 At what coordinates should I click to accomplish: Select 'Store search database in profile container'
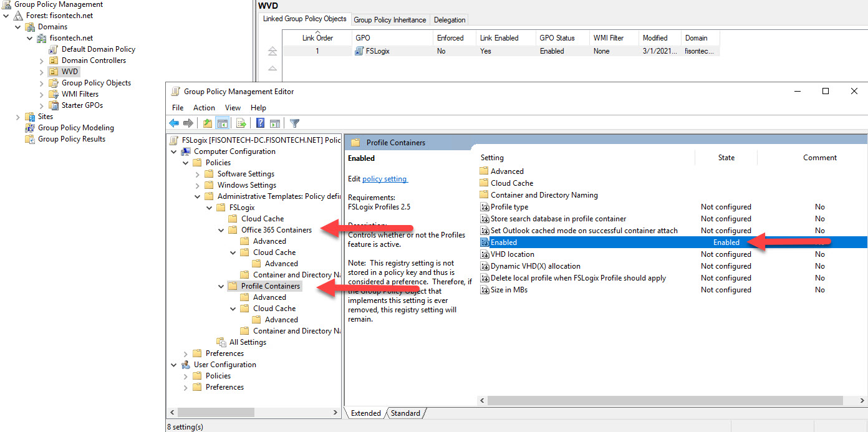558,219
